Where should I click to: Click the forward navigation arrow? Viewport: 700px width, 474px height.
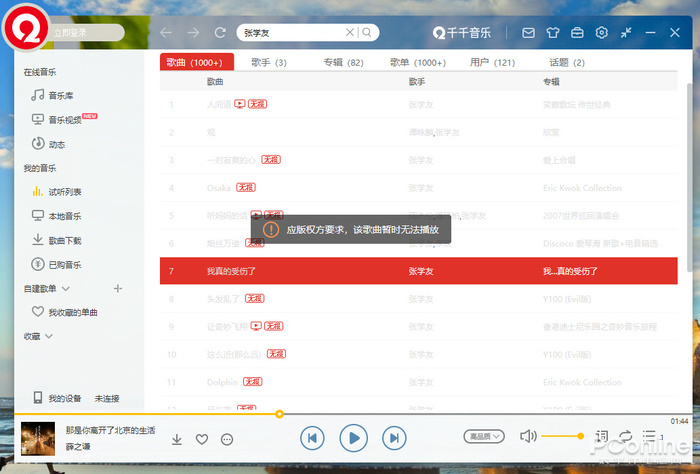coord(193,33)
